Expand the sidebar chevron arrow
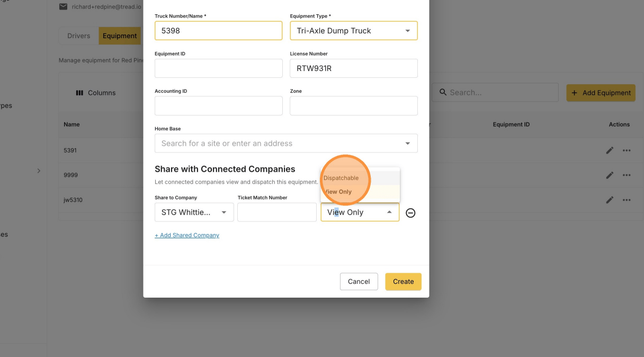The image size is (644, 357). [39, 171]
